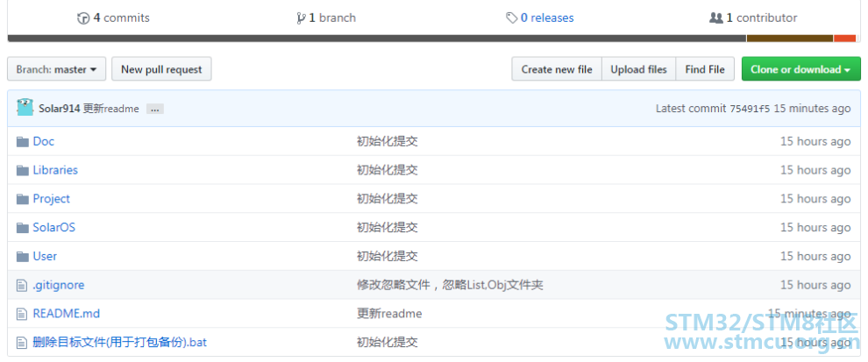Click the contributors people icon
This screenshot has width=868, height=362.
click(715, 18)
